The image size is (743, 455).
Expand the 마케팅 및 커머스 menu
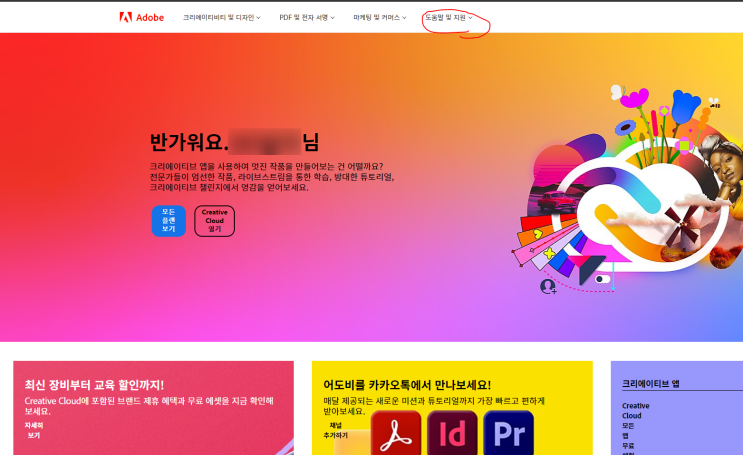point(380,18)
